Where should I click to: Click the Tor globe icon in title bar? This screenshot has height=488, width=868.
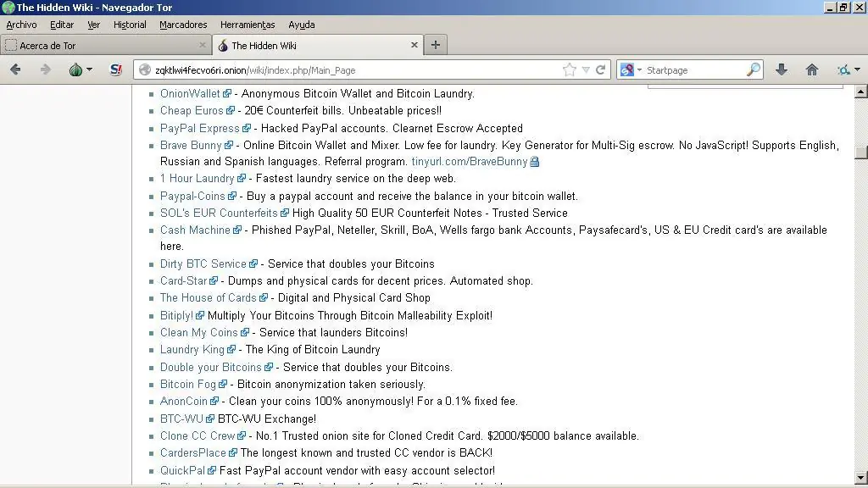[x=8, y=7]
